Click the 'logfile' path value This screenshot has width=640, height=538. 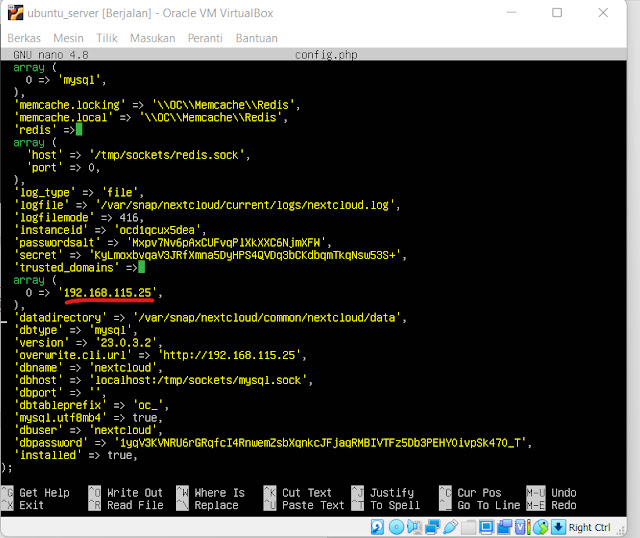click(x=245, y=205)
